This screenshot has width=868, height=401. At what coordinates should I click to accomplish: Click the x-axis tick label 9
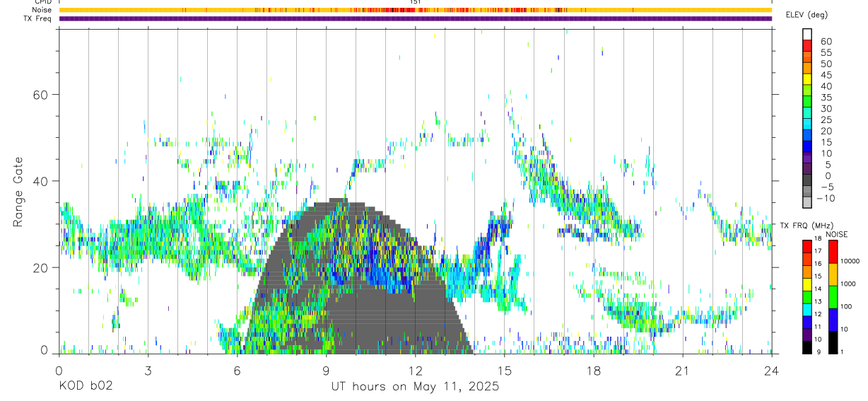[x=326, y=371]
